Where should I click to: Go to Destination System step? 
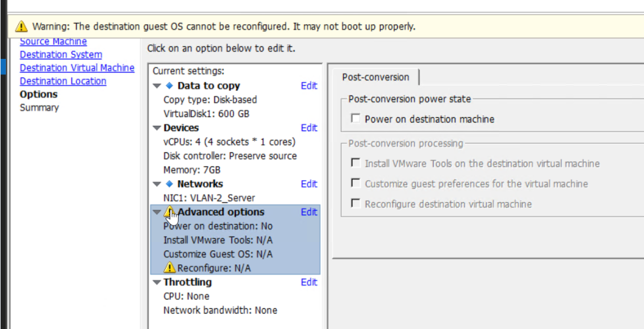(61, 55)
